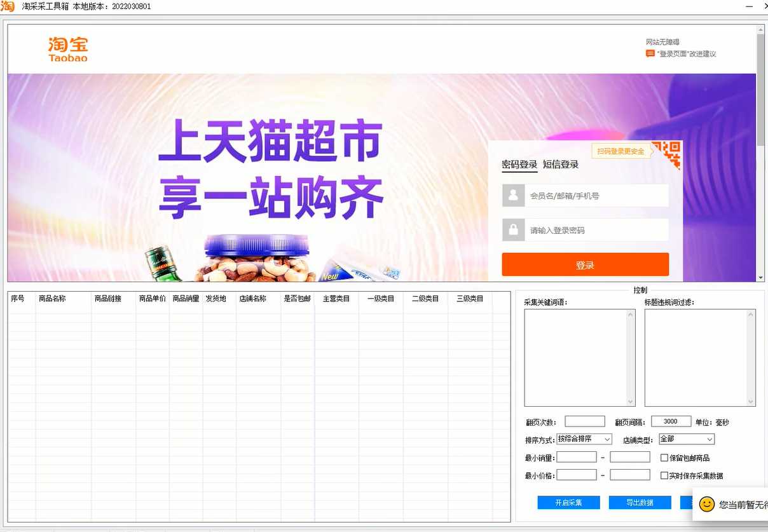Click the 淘 app icon in title bar

click(x=8, y=6)
